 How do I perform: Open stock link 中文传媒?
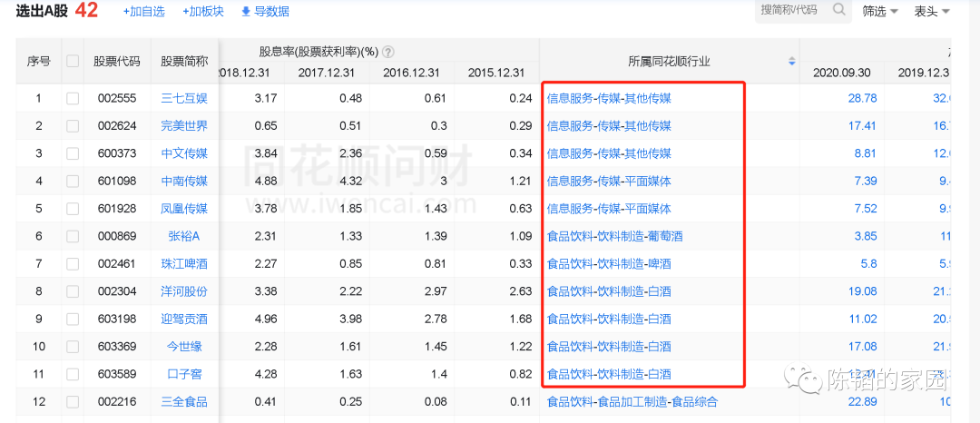click(183, 153)
